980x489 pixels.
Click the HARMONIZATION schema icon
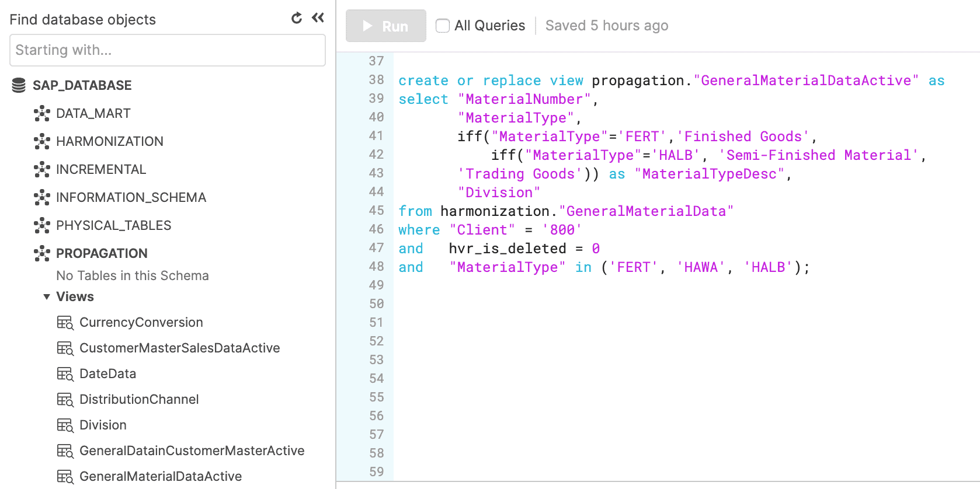point(41,141)
